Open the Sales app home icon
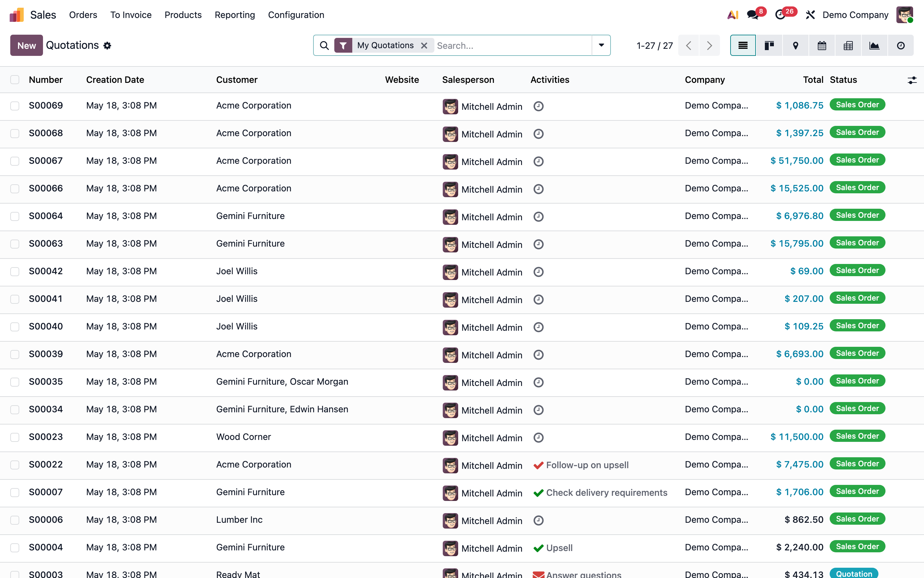This screenshot has height=578, width=924. click(17, 15)
